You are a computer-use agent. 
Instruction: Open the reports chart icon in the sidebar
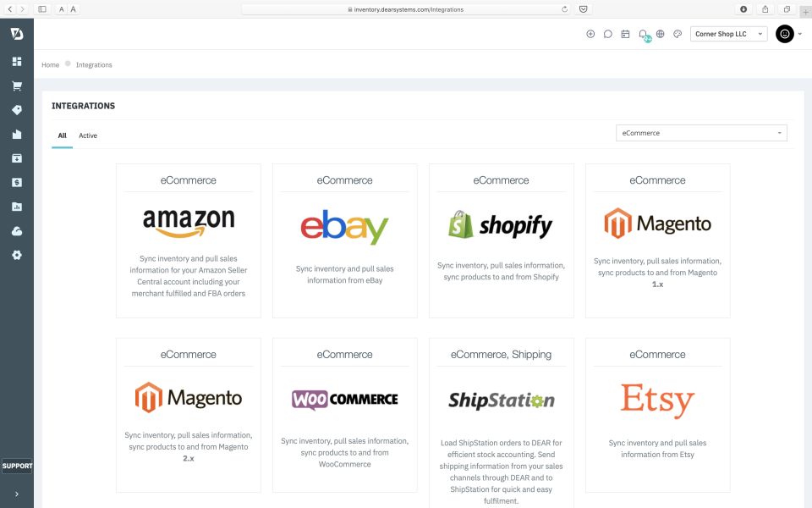17,207
